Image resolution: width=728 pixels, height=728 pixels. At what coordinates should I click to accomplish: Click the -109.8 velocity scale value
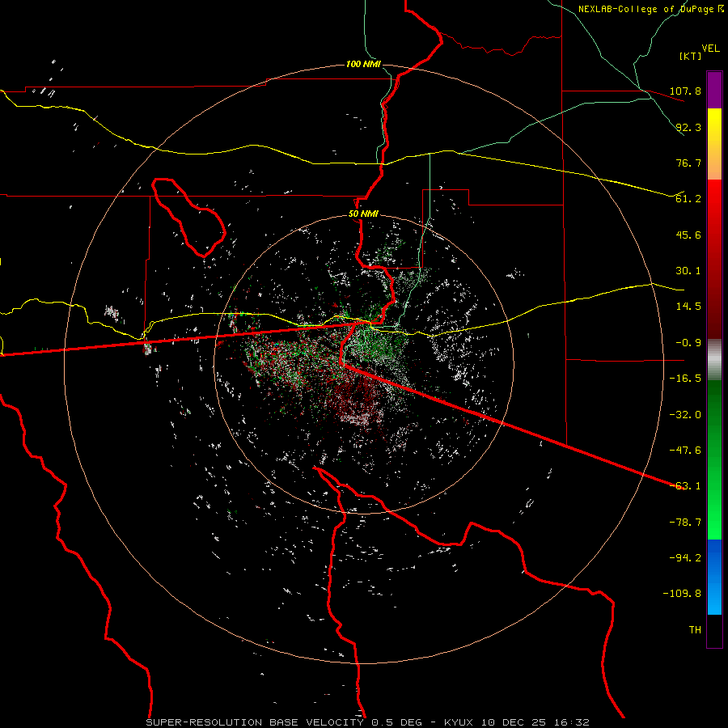[x=682, y=594]
